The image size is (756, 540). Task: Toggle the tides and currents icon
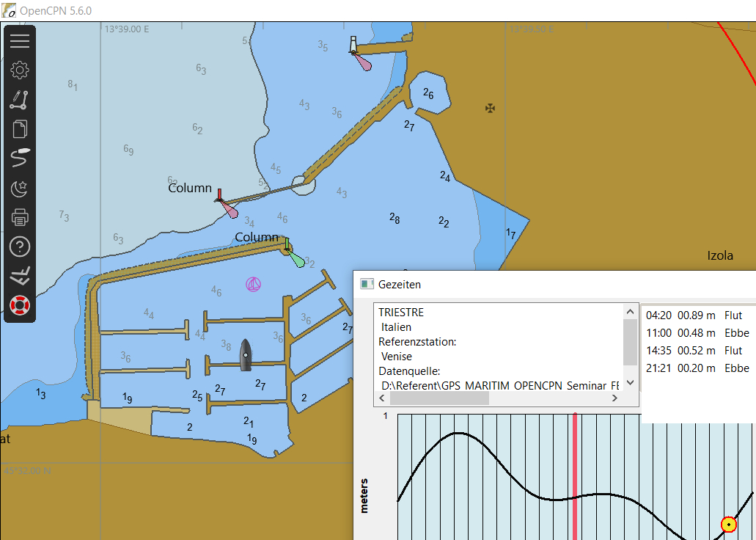(x=20, y=276)
